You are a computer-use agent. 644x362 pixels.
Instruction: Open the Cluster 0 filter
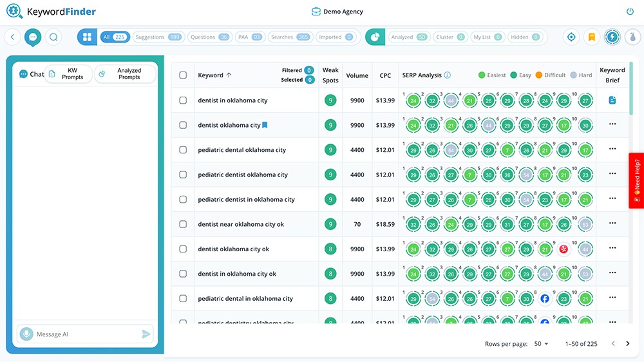pos(450,37)
